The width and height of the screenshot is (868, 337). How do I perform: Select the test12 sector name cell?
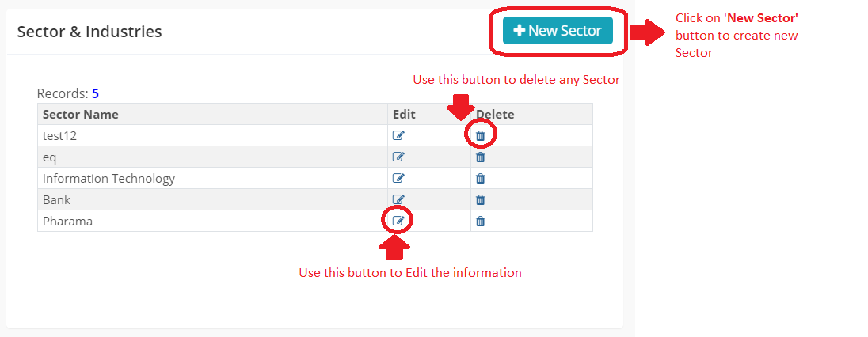pyautogui.click(x=59, y=136)
